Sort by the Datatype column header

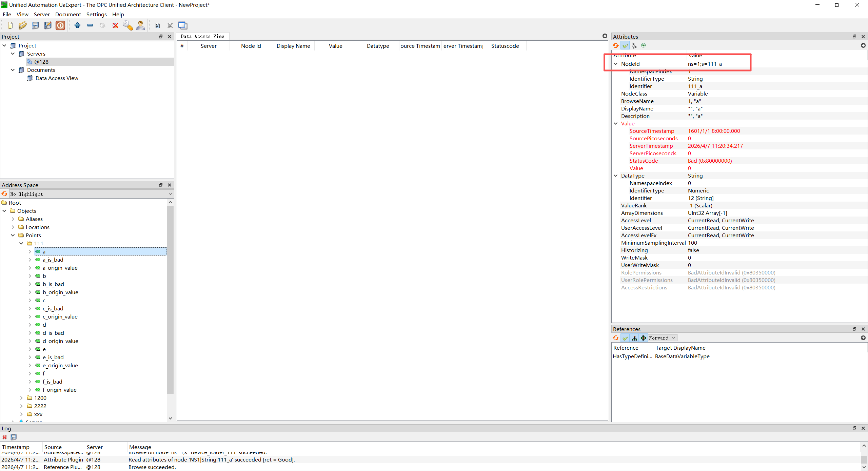[378, 46]
